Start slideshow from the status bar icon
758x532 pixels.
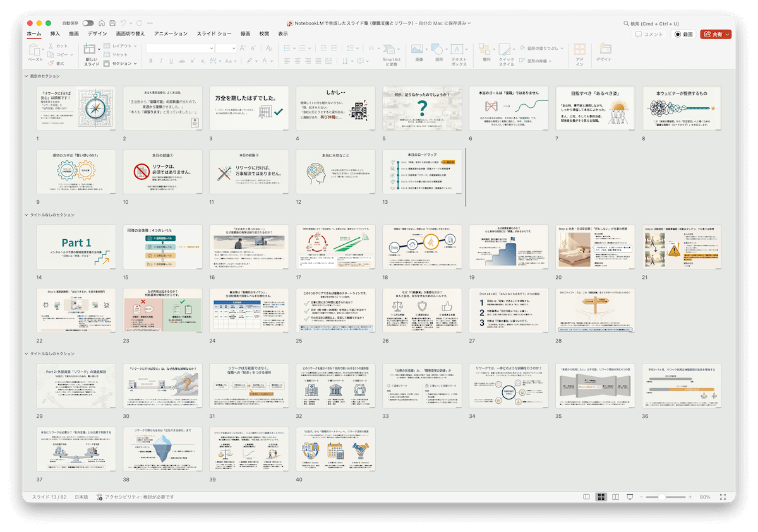pos(630,497)
